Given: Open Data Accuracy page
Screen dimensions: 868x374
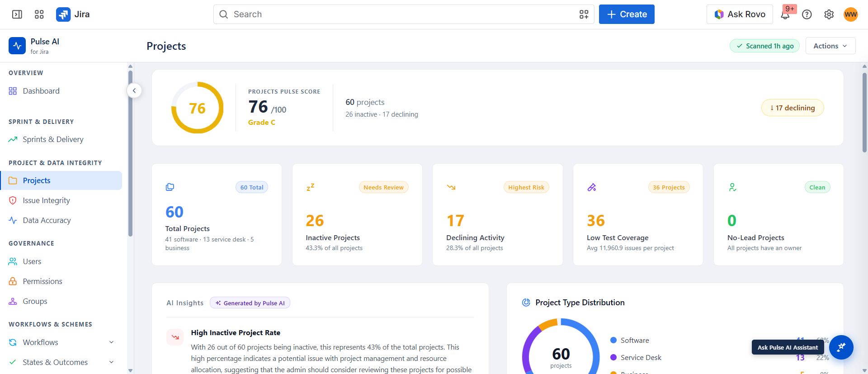Looking at the screenshot, I should pyautogui.click(x=61, y=220).
